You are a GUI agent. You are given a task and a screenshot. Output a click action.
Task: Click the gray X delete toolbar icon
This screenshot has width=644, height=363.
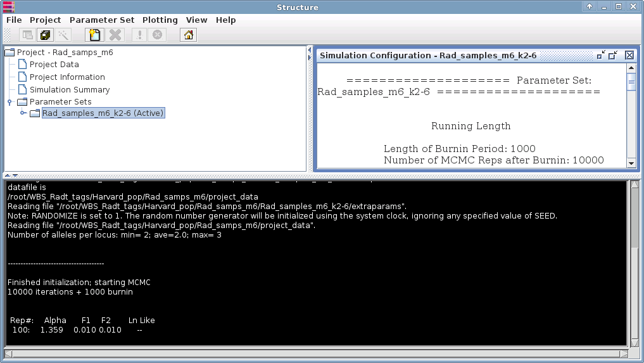115,35
